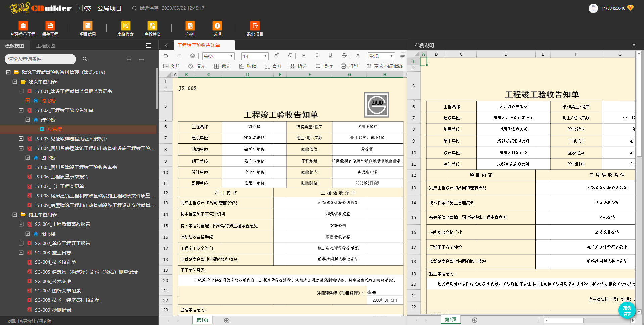Click vertical scrollbar of 范例说明 panel
The height and width of the screenshot is (325, 644).
(639, 106)
